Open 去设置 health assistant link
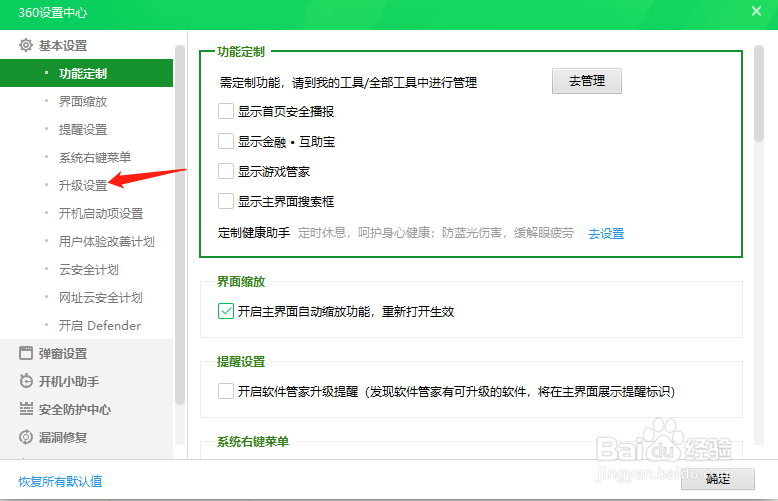 [x=606, y=233]
